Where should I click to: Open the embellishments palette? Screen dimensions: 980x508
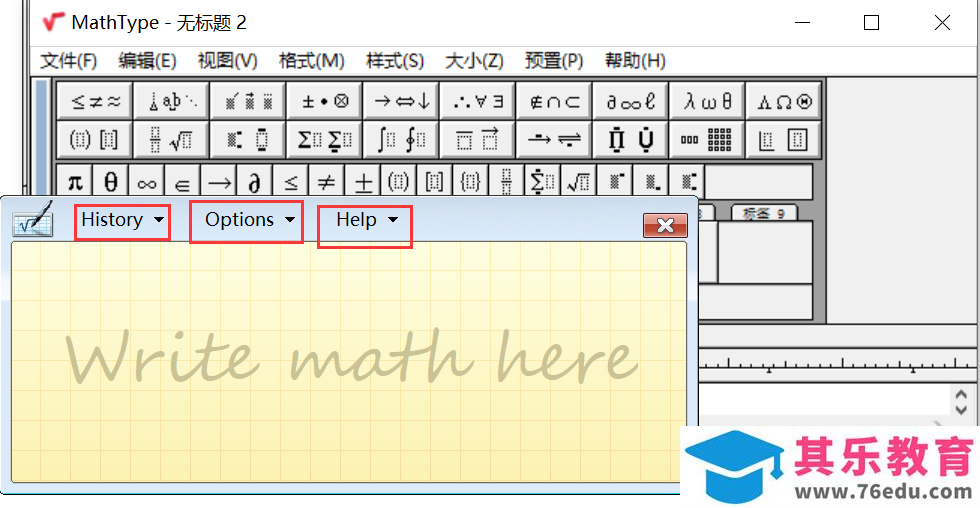click(248, 101)
